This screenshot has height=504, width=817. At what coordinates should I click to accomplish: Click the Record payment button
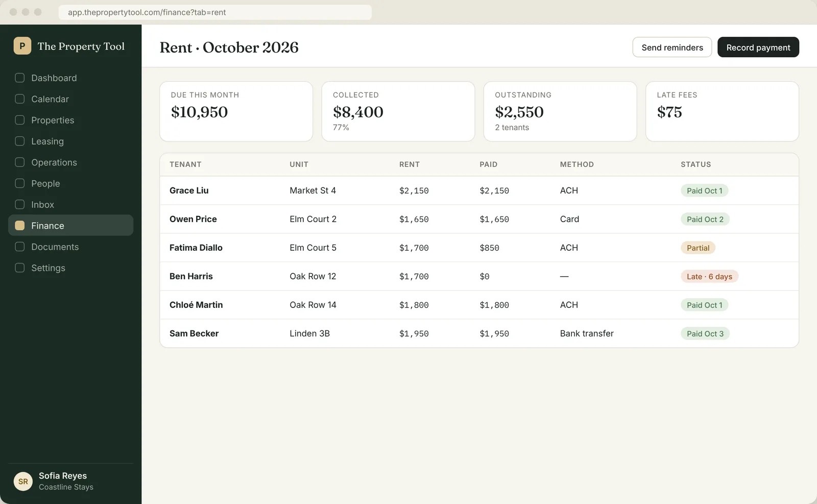pos(758,47)
